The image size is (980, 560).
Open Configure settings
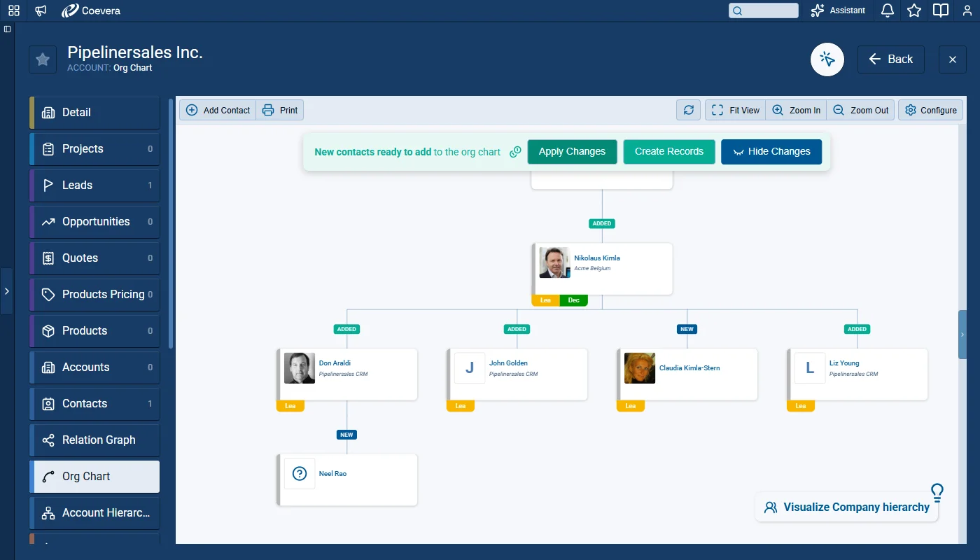[x=931, y=110]
